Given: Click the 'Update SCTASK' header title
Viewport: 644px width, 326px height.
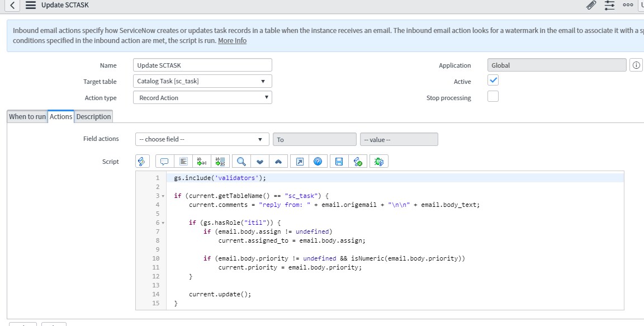Looking at the screenshot, I should coord(65,6).
